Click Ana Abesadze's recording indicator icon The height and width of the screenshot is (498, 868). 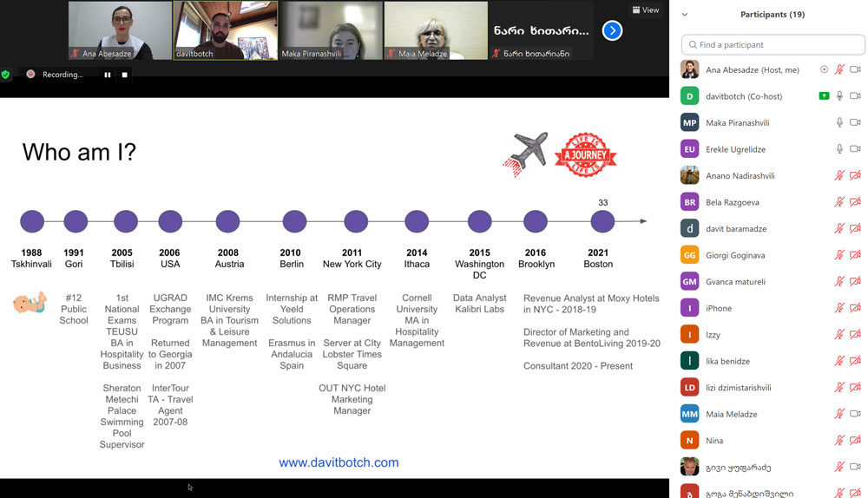click(x=824, y=69)
